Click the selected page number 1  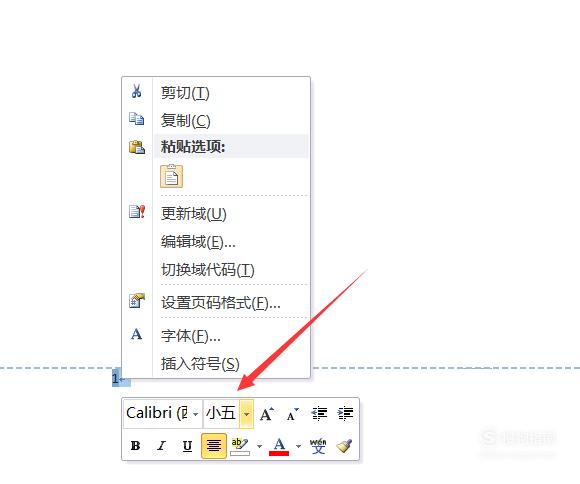115,378
